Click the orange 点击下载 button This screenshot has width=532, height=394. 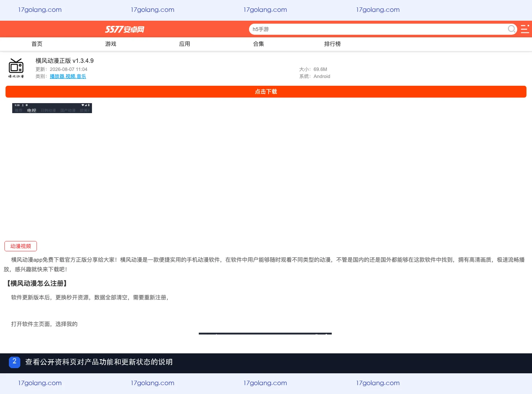266,92
